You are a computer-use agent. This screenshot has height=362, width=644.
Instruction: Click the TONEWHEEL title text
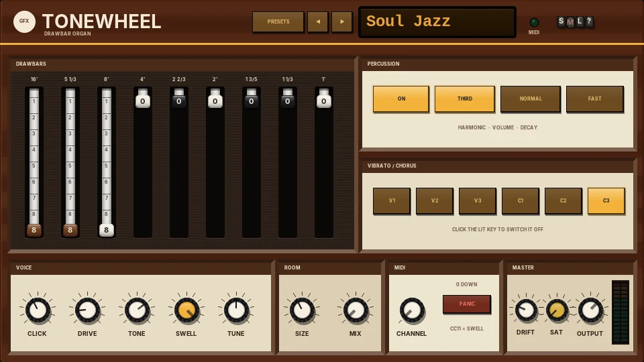tap(101, 21)
